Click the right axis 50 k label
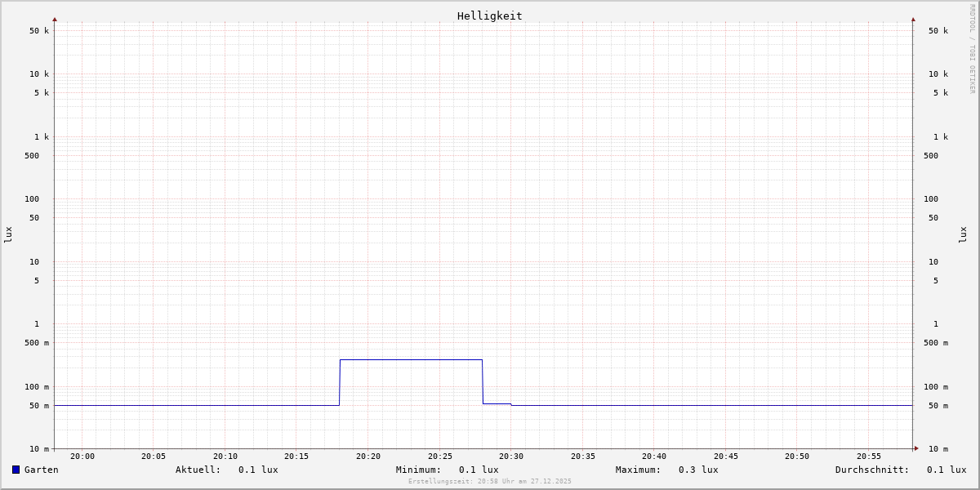This screenshot has height=490, width=980. point(938,31)
